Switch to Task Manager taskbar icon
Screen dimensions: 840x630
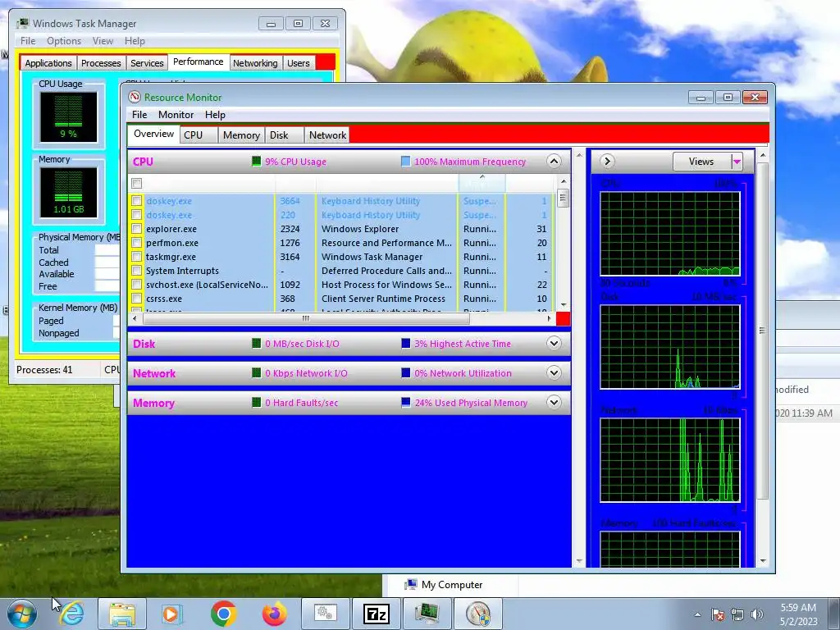coord(427,614)
